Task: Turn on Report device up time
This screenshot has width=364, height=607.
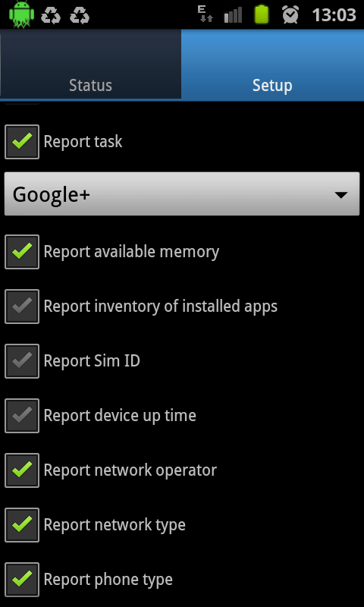Action: (x=22, y=415)
